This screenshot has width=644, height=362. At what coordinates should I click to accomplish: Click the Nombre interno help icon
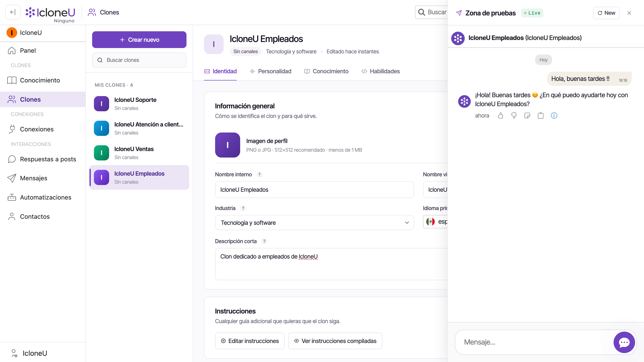[259, 174]
